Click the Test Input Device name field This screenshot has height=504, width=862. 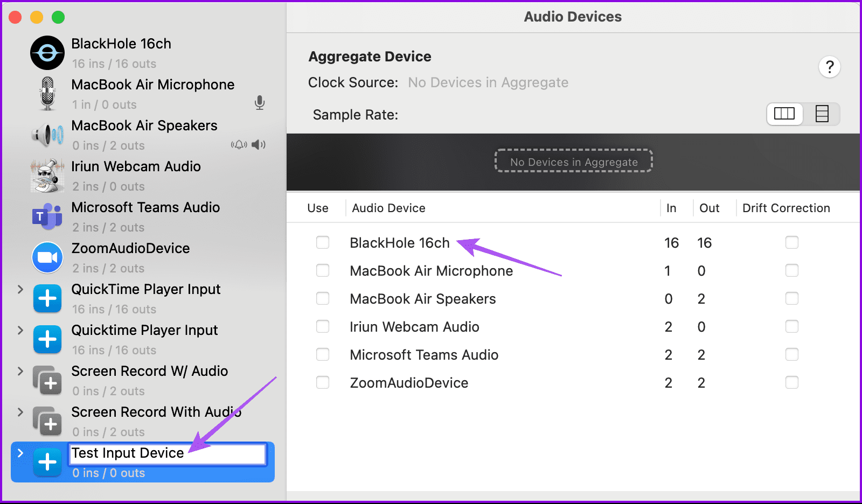167,453
